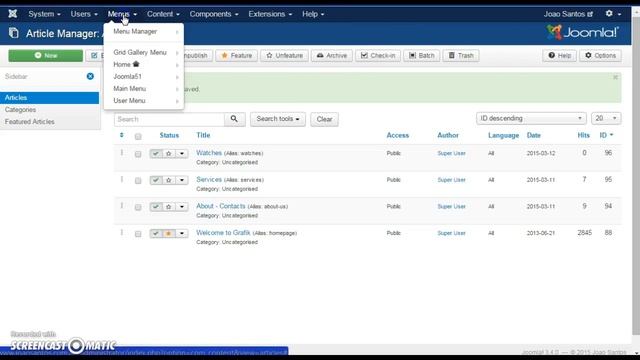Click the Clear search button
The height and width of the screenshot is (360, 640).
click(324, 119)
